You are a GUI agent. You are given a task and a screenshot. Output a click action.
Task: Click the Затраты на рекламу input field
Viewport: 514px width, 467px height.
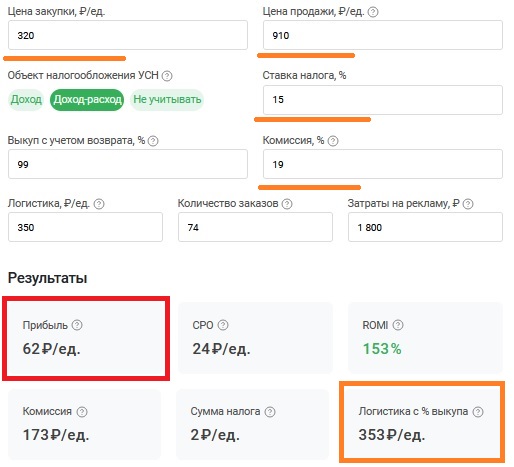[425, 227]
